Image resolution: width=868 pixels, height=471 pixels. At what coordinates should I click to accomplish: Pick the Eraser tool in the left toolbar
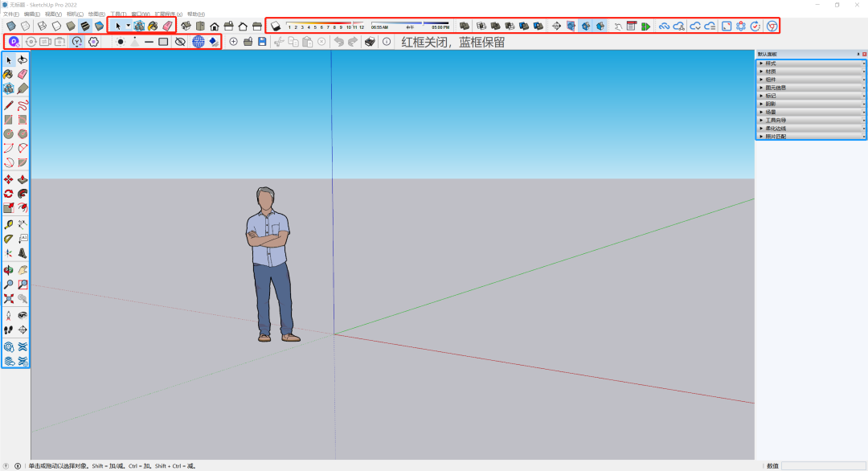coord(23,74)
